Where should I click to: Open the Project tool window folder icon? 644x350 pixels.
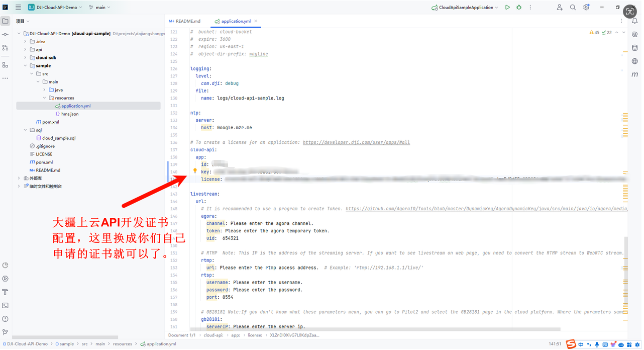coord(6,21)
